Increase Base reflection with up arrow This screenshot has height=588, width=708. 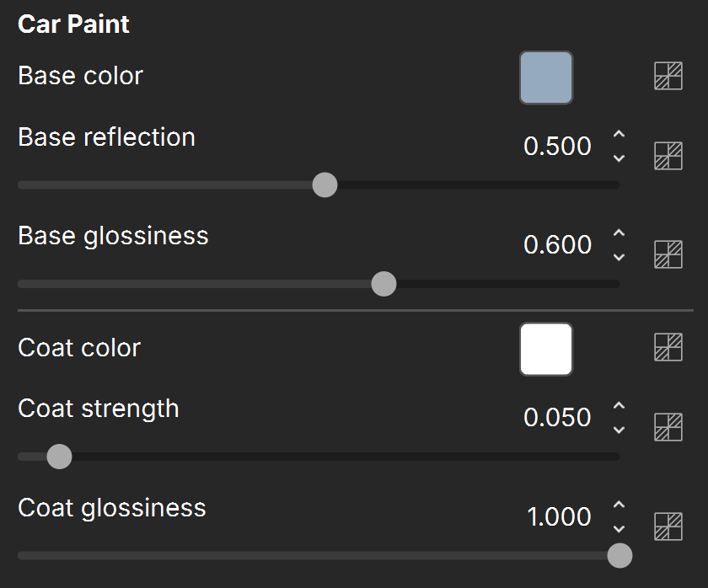click(619, 134)
